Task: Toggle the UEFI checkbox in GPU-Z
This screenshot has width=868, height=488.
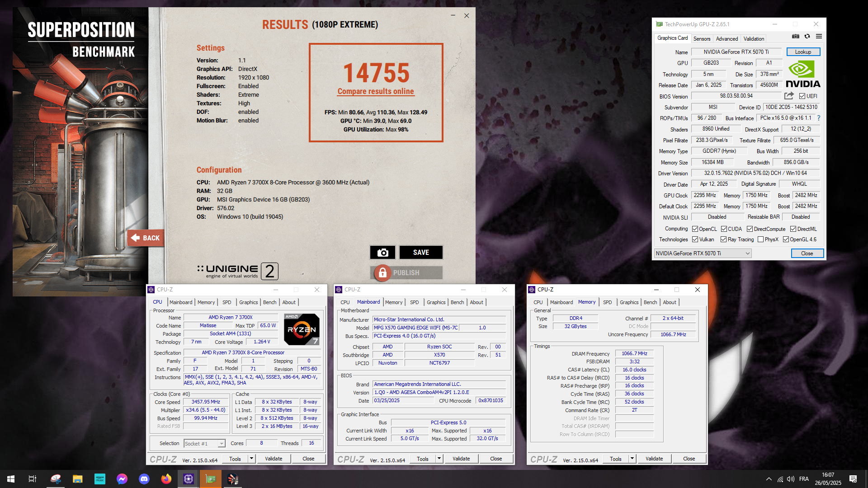Action: click(802, 96)
